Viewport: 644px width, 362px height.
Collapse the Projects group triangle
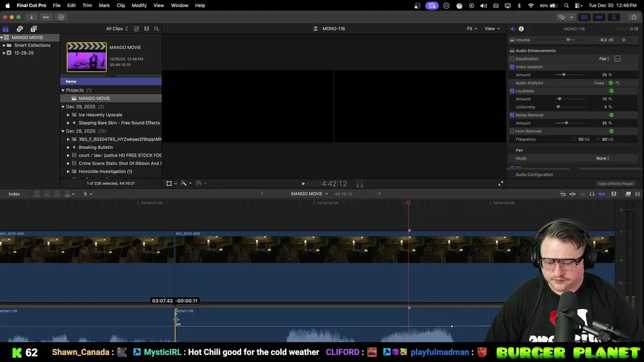(x=63, y=90)
